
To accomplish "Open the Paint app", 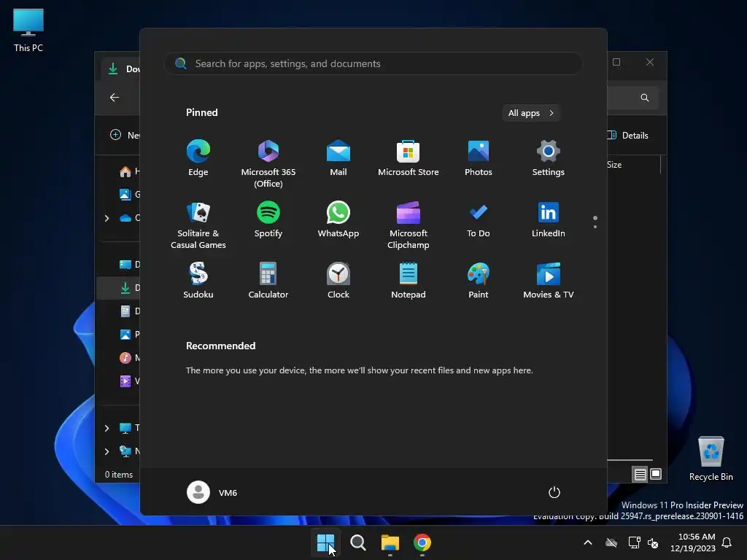I will click(x=479, y=281).
